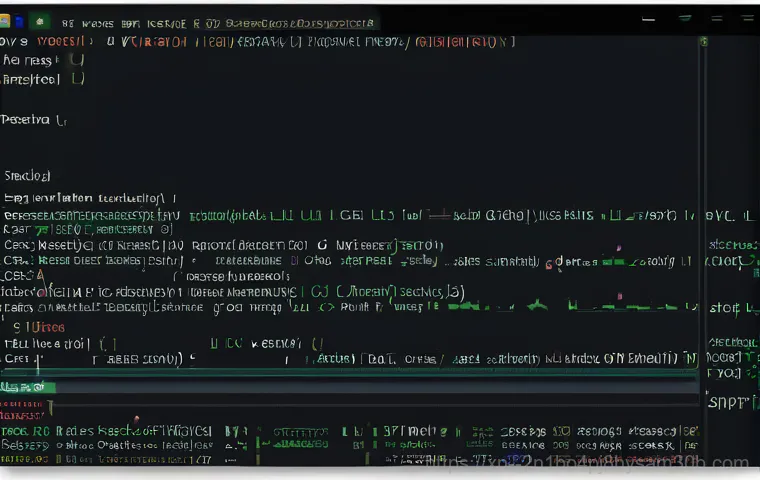
Task: Click the small green icon in title bar
Action: (39, 20)
